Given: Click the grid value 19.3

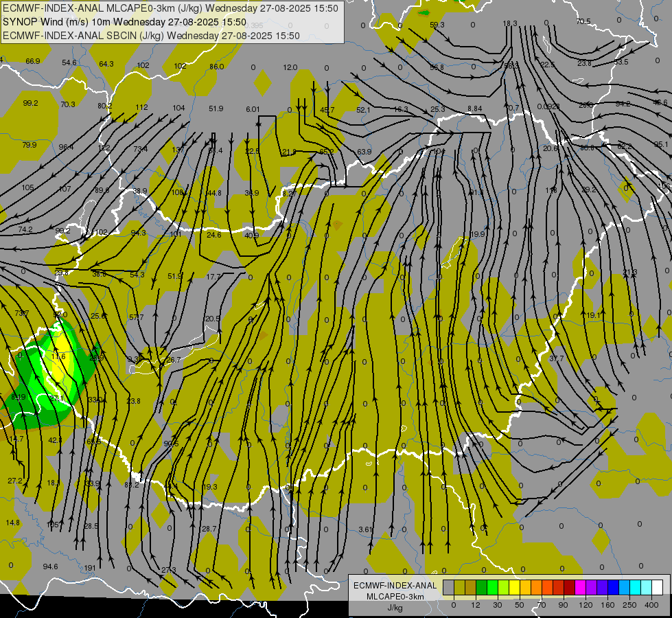Looking at the screenshot, I should coord(210,487).
